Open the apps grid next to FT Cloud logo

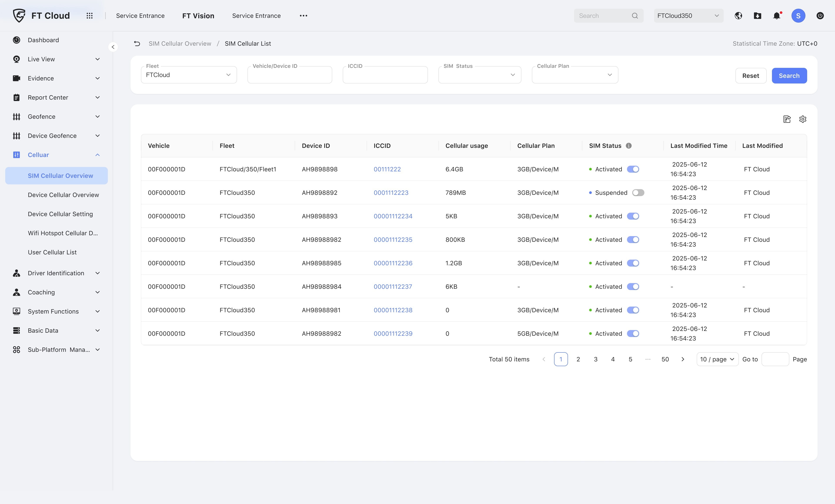(x=89, y=16)
